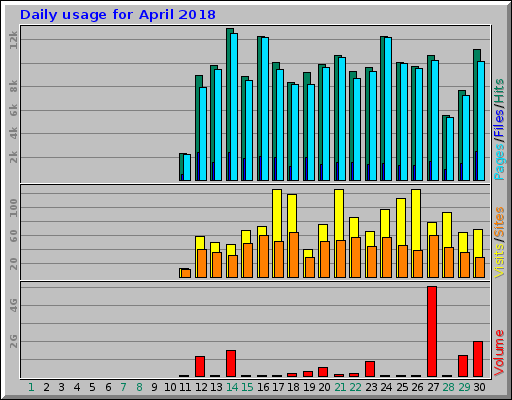Image resolution: width=512 pixels, height=400 pixels.
Task: Click the 'Daily usage for April 2018' title
Action: pyautogui.click(x=118, y=15)
